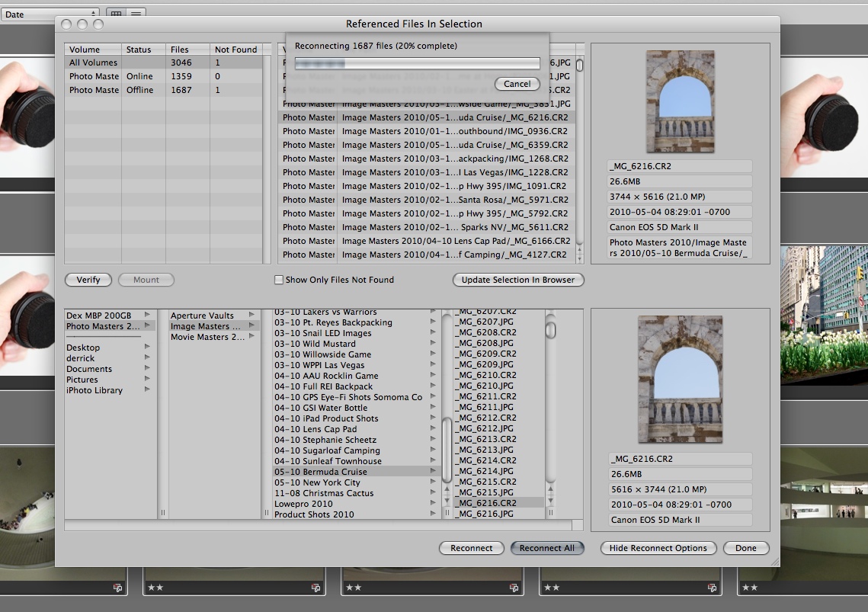Switch browser to list view icon
868x612 pixels.
[x=136, y=14]
